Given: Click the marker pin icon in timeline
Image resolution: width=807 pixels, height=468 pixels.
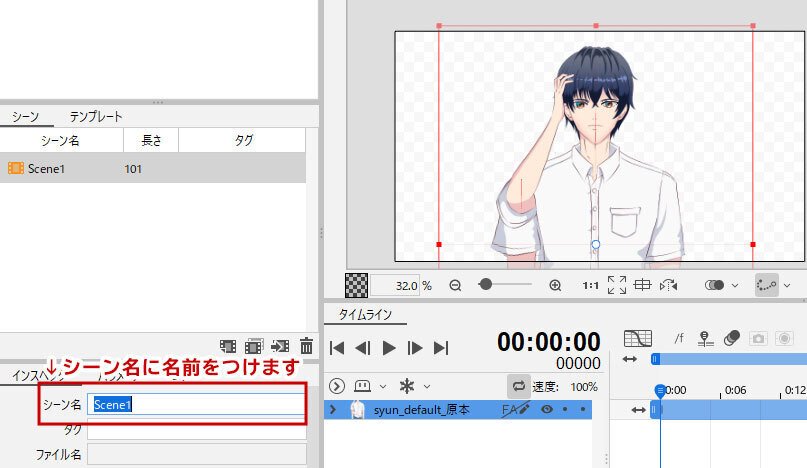Looking at the screenshot, I should pyautogui.click(x=705, y=338).
